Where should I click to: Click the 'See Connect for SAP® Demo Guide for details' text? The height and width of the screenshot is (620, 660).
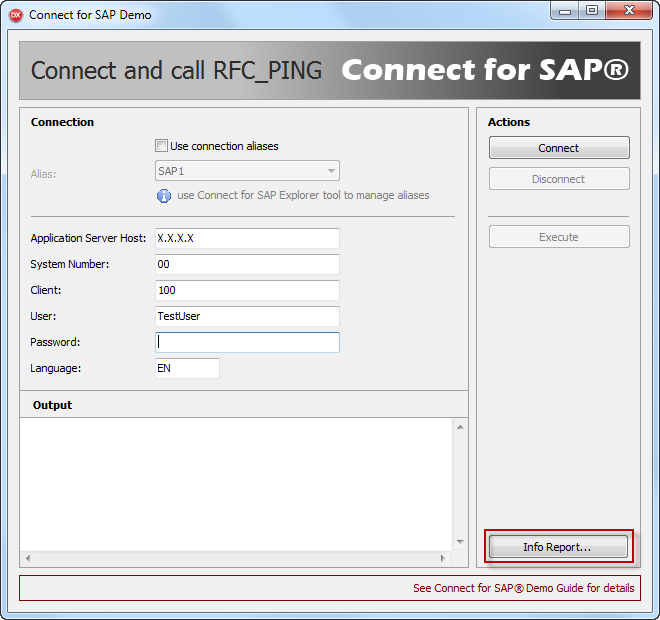tap(523, 588)
